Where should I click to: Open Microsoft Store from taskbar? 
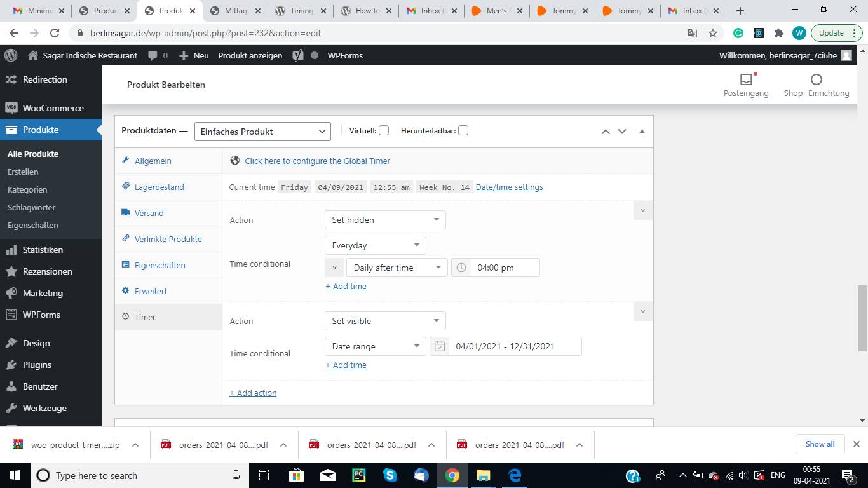[297, 475]
